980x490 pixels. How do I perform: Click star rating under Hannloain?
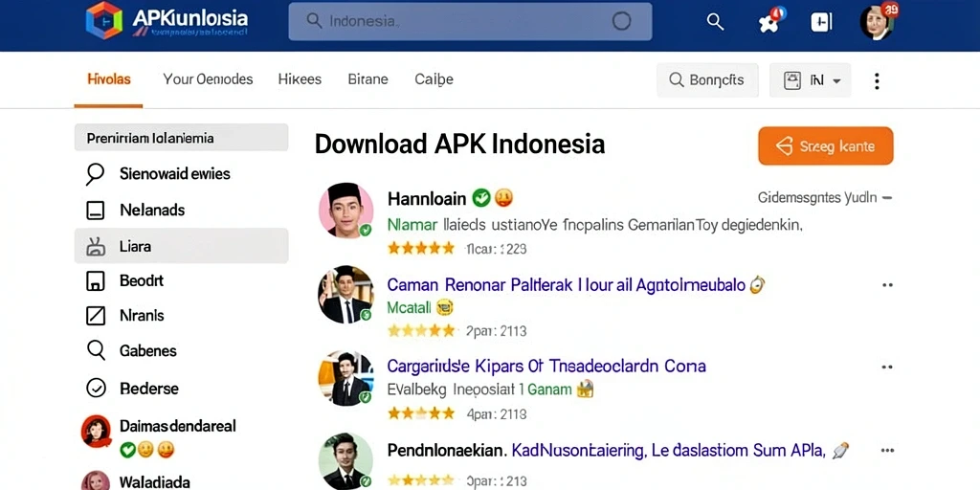pos(421,248)
